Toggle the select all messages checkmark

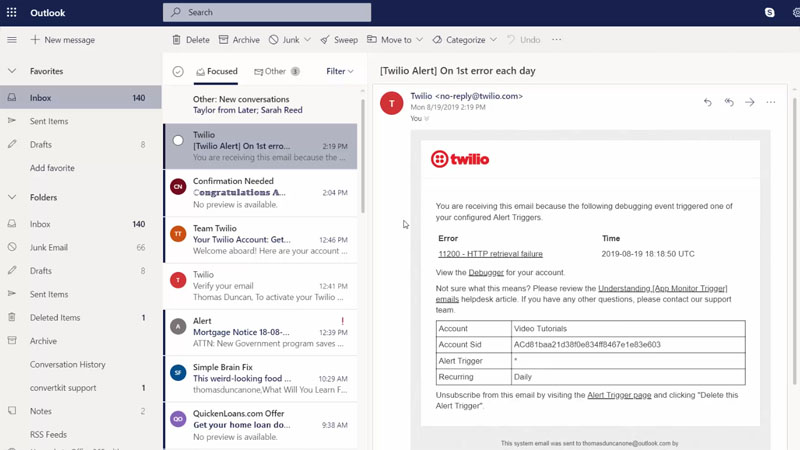pos(178,72)
